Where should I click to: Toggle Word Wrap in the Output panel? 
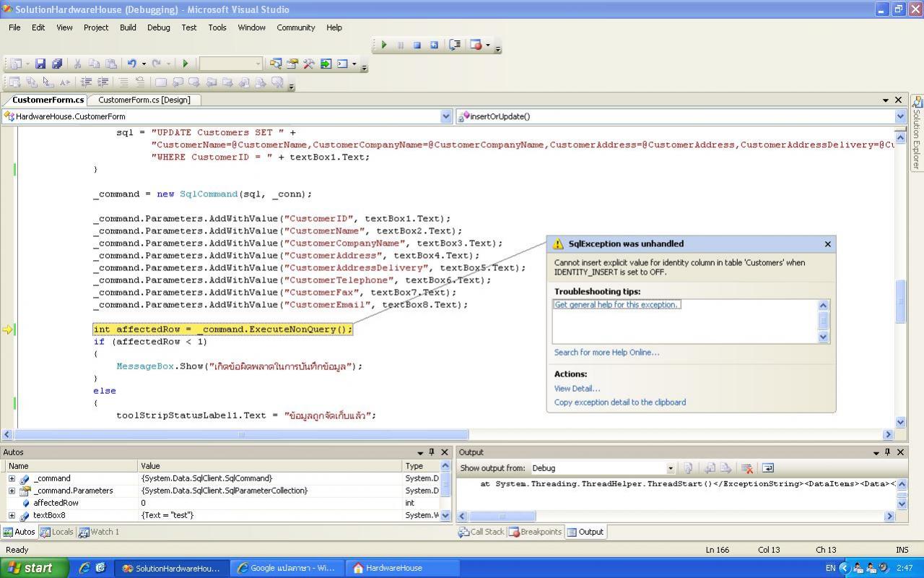pos(767,468)
